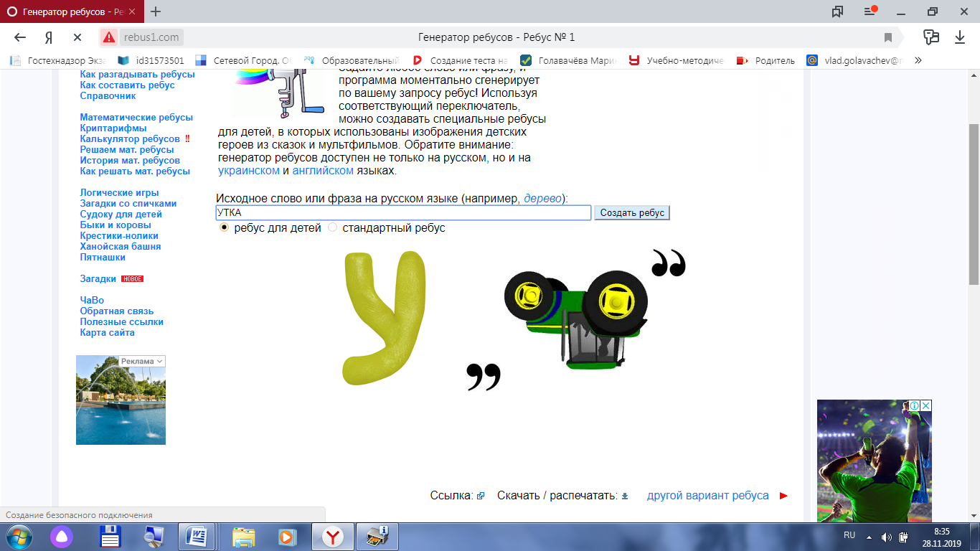This screenshot has width=980, height=551.
Task: Open the Учебно-методиче bookmark
Action: [677, 60]
